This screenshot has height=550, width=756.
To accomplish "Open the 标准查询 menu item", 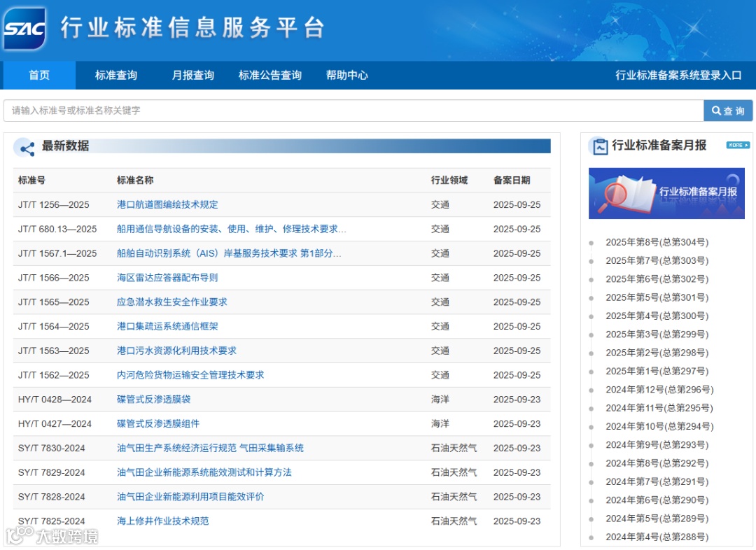I will 116,75.
